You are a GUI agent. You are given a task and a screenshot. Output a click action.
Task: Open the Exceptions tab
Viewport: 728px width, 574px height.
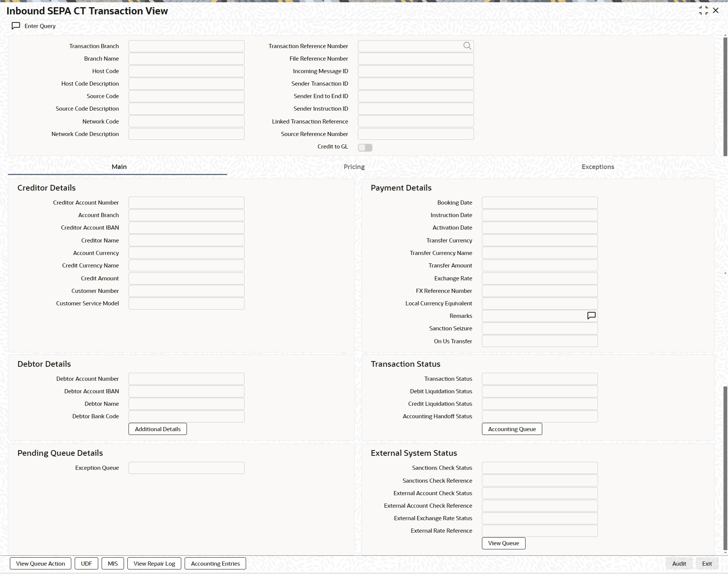598,167
